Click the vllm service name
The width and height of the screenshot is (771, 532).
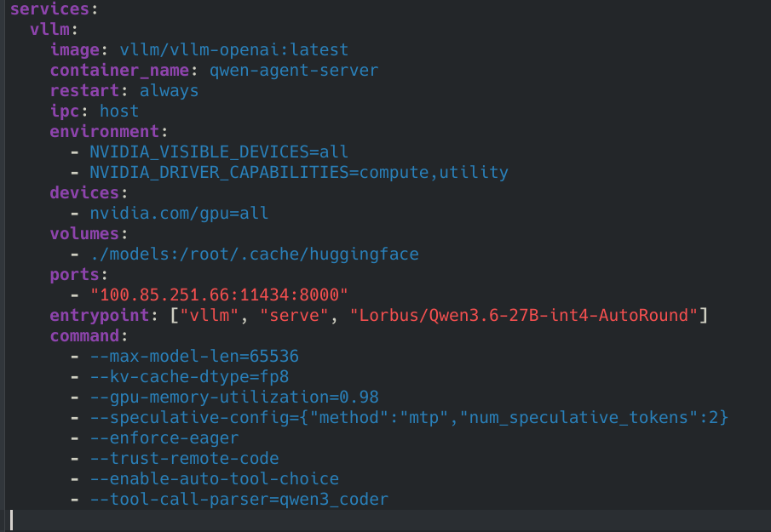(49, 29)
